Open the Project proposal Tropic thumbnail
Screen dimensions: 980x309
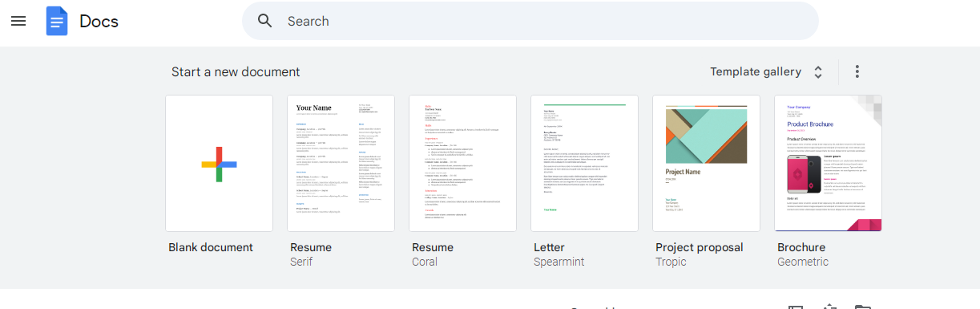click(706, 163)
